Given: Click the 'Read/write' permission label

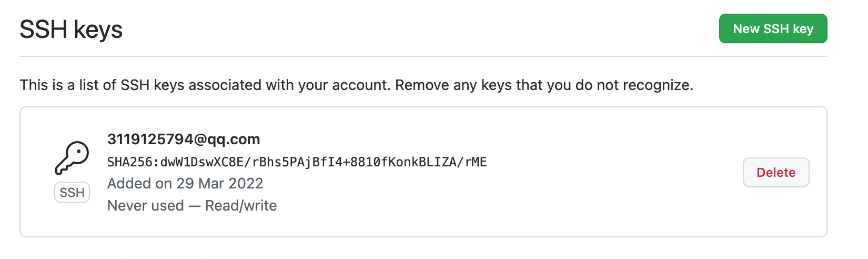Looking at the screenshot, I should 241,205.
